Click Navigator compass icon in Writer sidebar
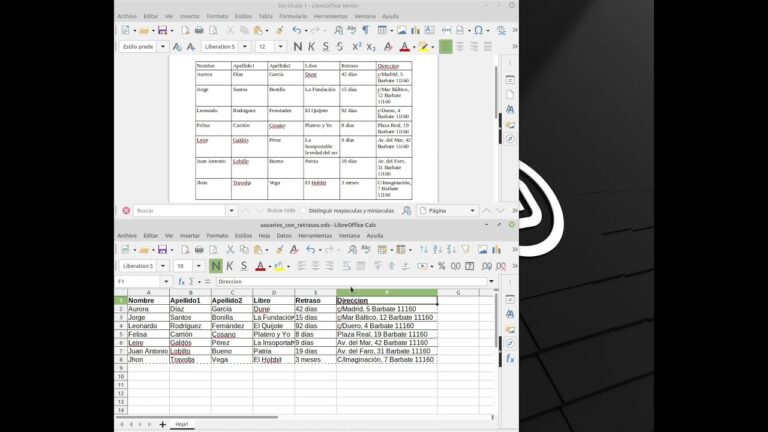 (510, 139)
